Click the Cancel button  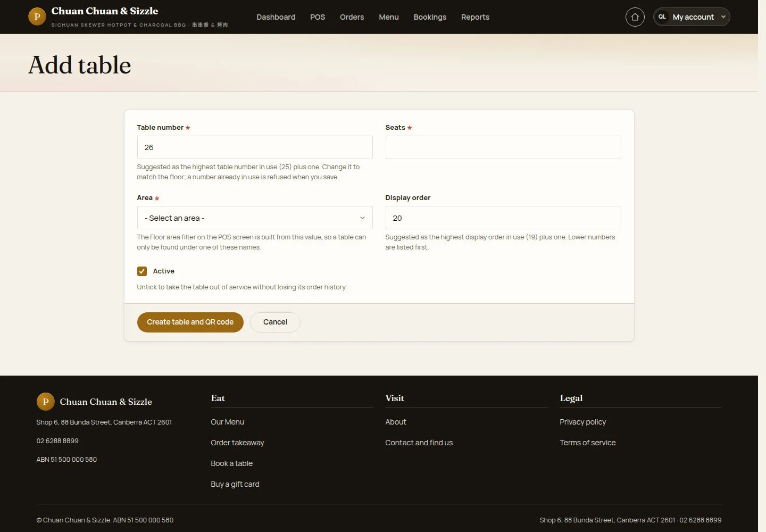[x=275, y=322]
